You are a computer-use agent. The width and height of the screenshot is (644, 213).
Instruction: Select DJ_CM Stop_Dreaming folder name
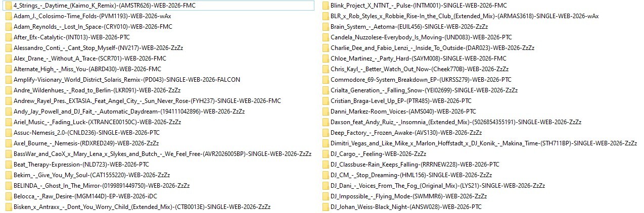[x=411, y=175]
